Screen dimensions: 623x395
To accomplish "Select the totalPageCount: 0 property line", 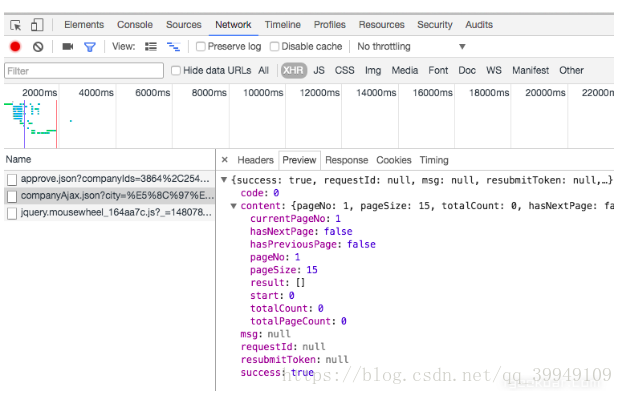I will (x=298, y=321).
